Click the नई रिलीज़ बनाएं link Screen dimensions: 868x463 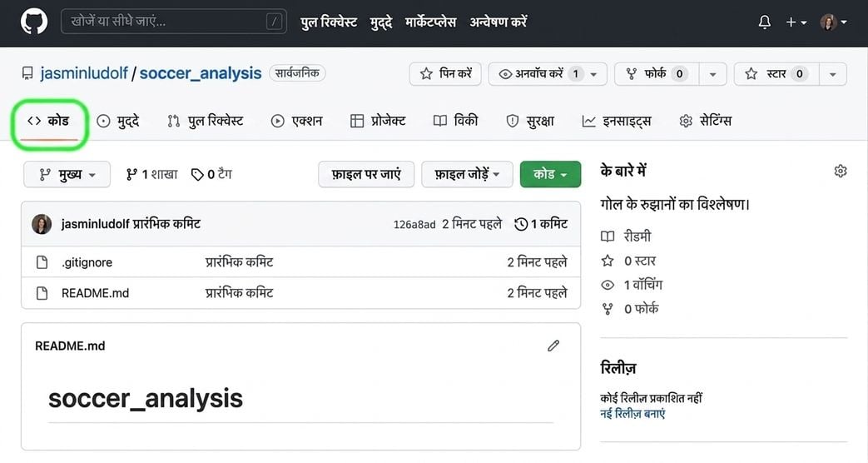pyautogui.click(x=632, y=414)
